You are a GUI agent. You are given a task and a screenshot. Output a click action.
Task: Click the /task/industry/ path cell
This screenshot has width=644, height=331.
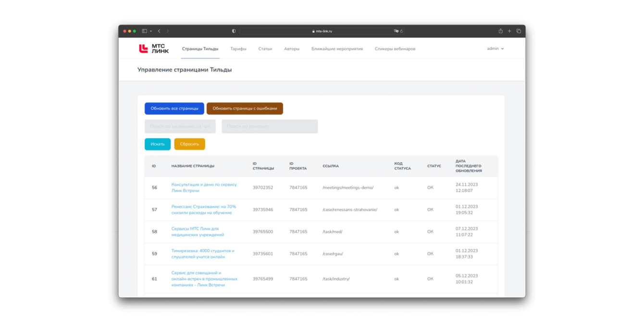(x=336, y=279)
